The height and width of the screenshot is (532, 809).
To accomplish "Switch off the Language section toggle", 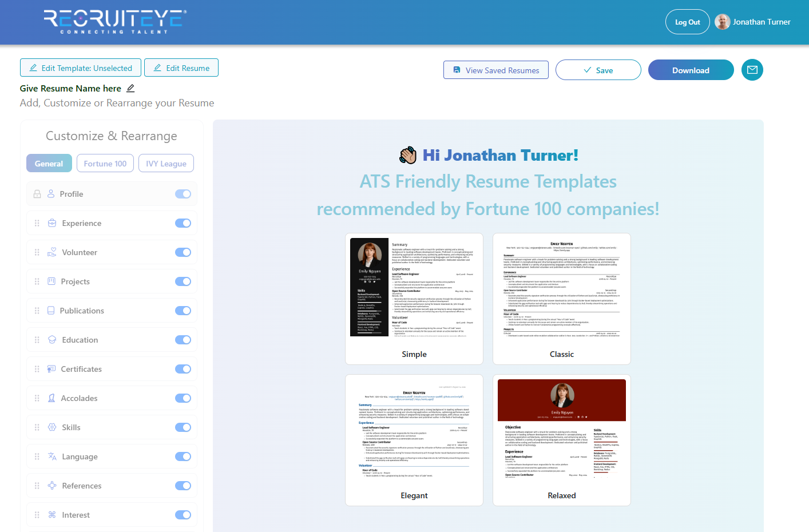I will click(x=183, y=456).
